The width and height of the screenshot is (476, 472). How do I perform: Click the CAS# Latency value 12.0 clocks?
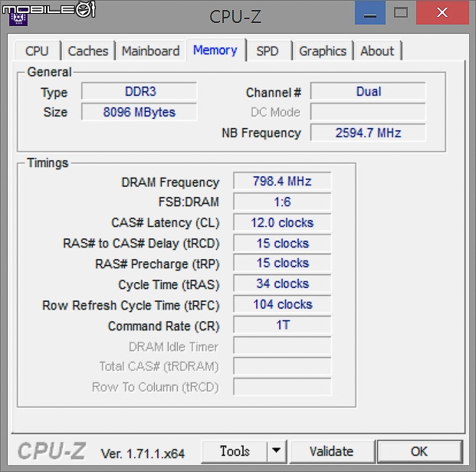point(282,222)
